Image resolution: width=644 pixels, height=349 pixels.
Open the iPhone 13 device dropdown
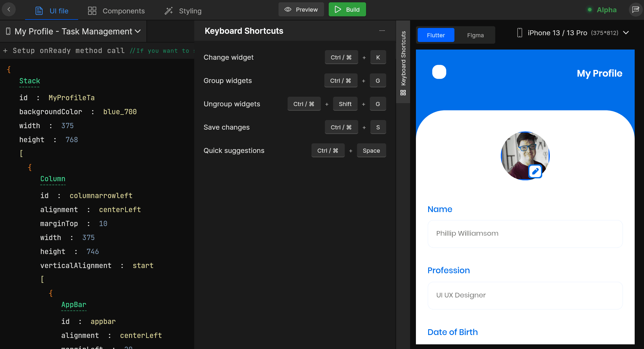[x=573, y=33]
